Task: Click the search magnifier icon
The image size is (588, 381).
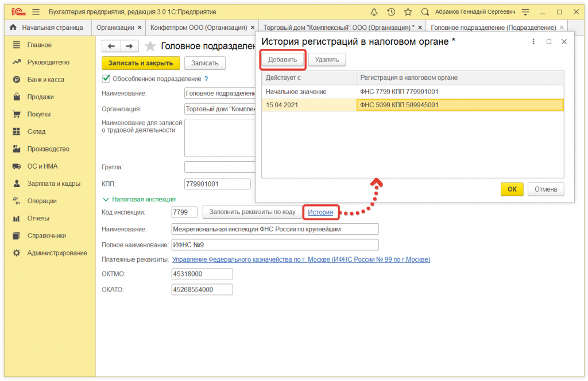Action: 425,11
